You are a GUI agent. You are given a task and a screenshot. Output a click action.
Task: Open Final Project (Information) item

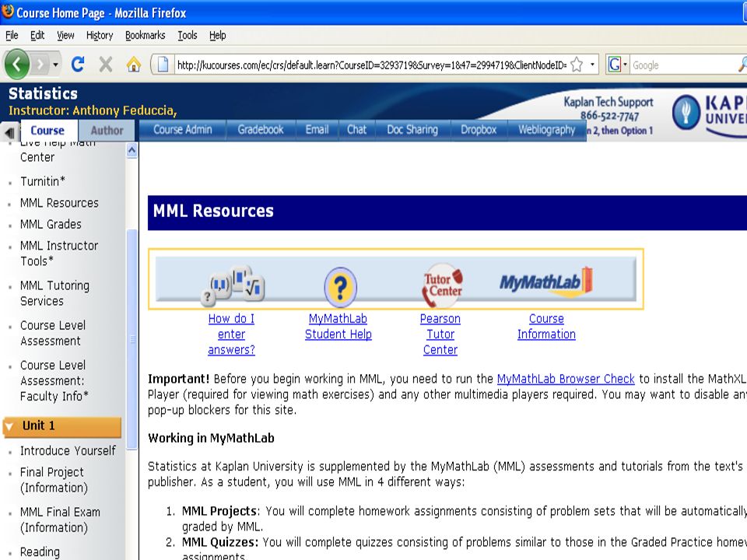(x=54, y=480)
